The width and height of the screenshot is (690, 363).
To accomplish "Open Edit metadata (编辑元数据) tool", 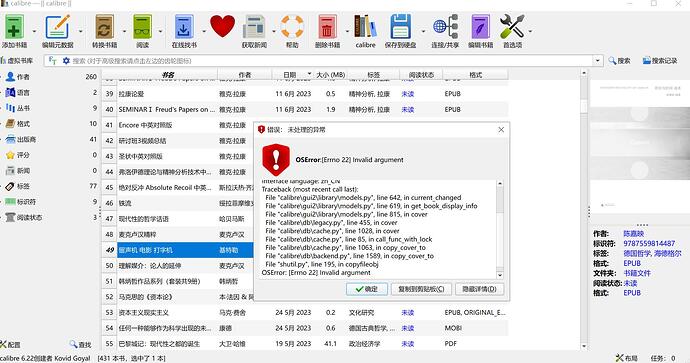I will pos(57,27).
